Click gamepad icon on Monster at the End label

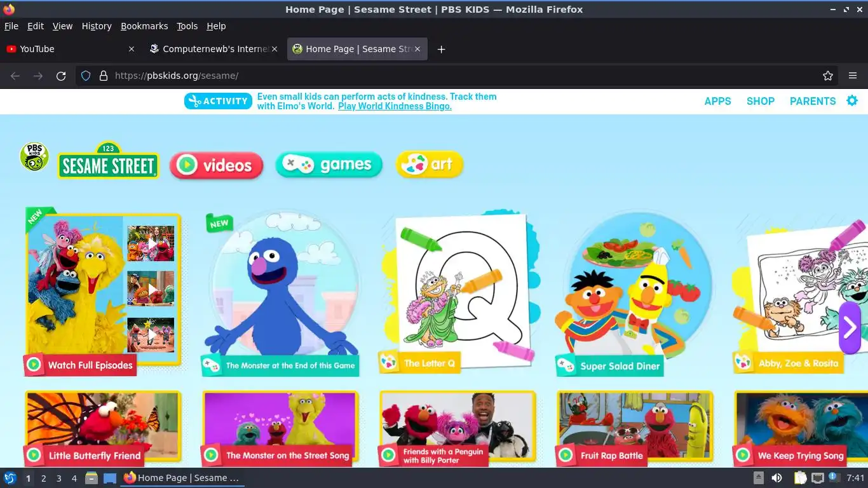[x=211, y=365]
